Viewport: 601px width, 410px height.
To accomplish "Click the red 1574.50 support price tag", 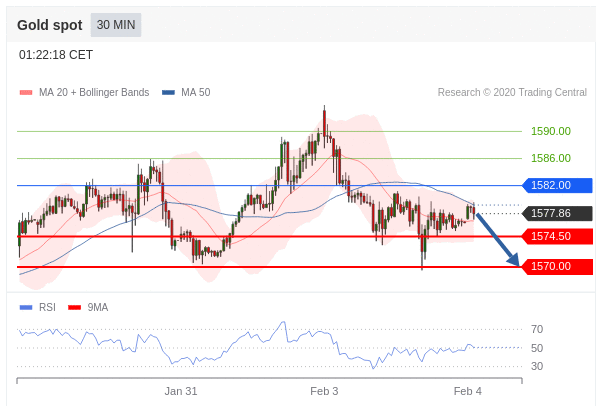I will tap(558, 236).
